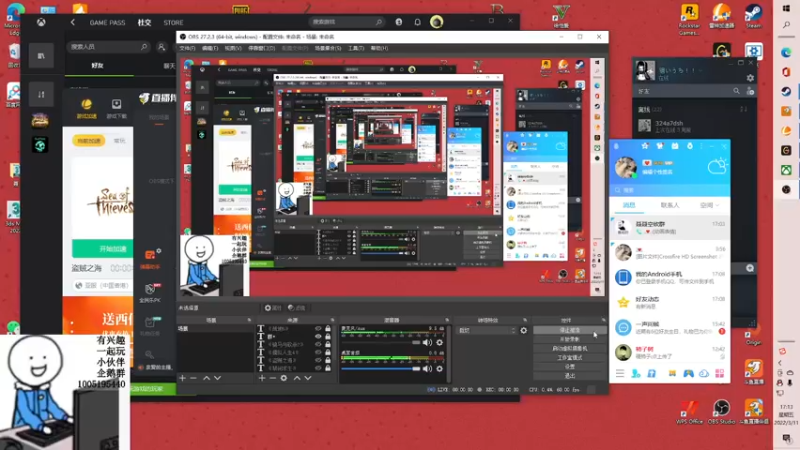This screenshot has height=450, width=800.
Task: Toggle lock of 群 source
Action: pos(328,337)
